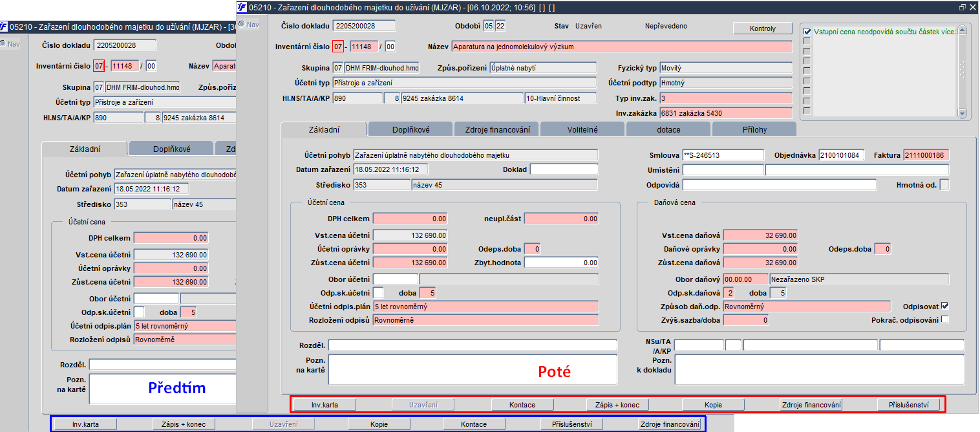Click the Období month field 05
The image size is (980, 432).
pyautogui.click(x=488, y=26)
